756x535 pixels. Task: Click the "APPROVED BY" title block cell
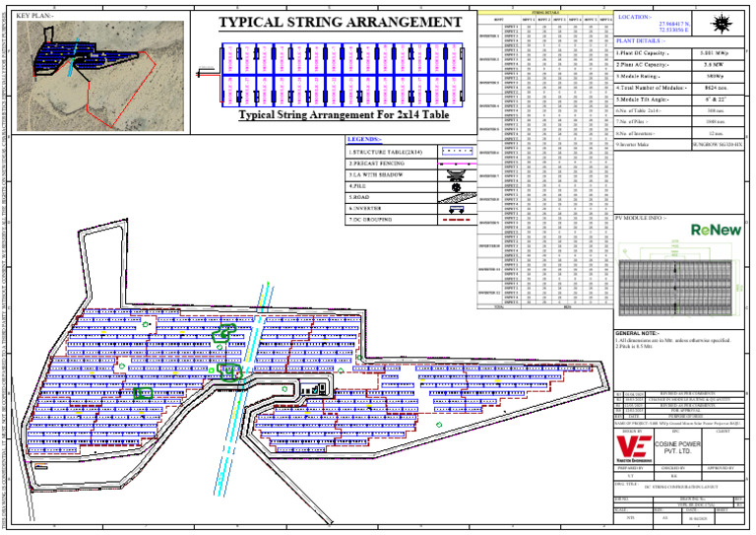[x=721, y=468]
